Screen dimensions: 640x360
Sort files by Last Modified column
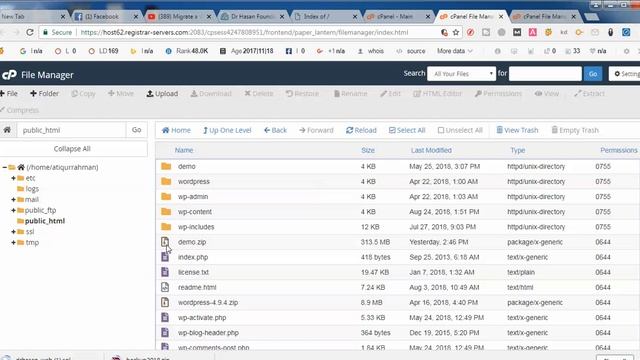click(431, 150)
